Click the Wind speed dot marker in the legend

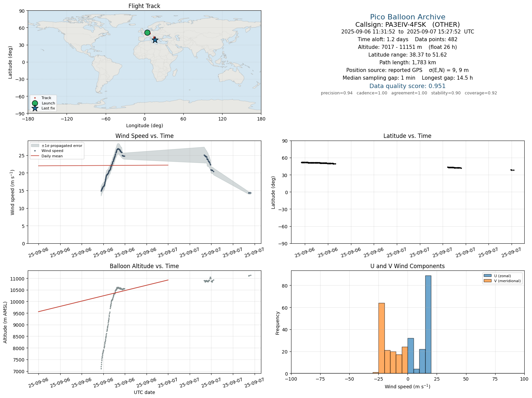[x=35, y=151]
